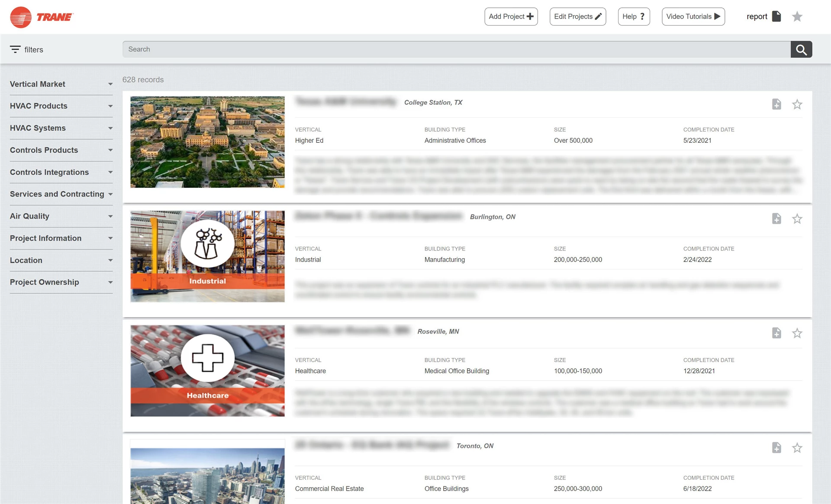Open the filters menu icon
Viewport: 831px width, 504px height.
tap(15, 49)
